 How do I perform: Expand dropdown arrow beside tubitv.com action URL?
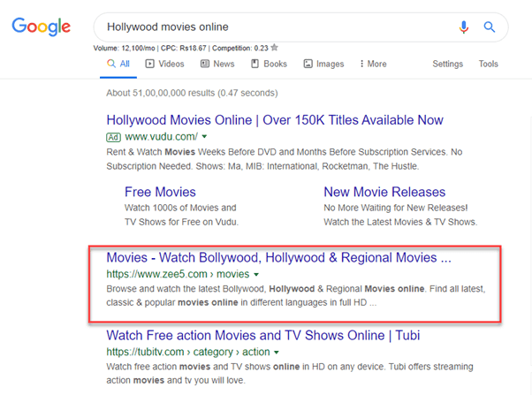(x=277, y=353)
